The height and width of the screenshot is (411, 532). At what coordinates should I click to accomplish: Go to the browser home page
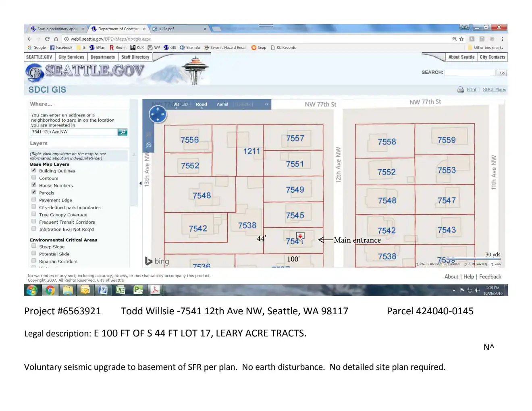[x=56, y=39]
